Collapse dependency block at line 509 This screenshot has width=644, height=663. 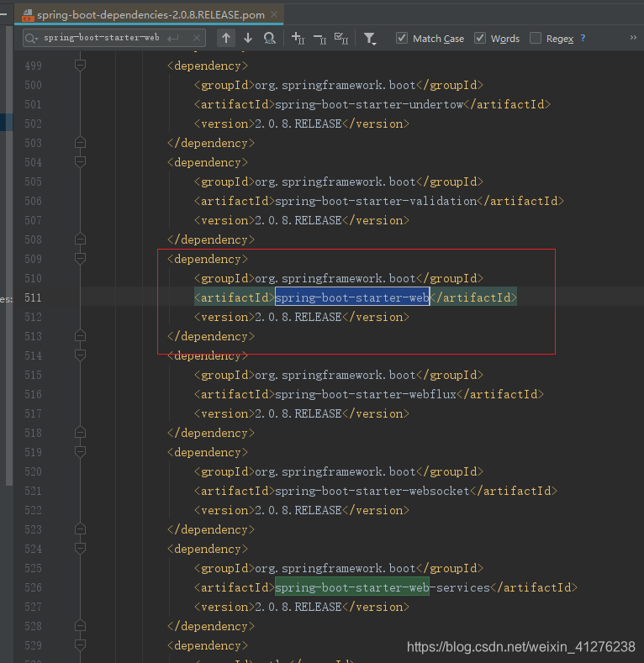pyautogui.click(x=81, y=258)
